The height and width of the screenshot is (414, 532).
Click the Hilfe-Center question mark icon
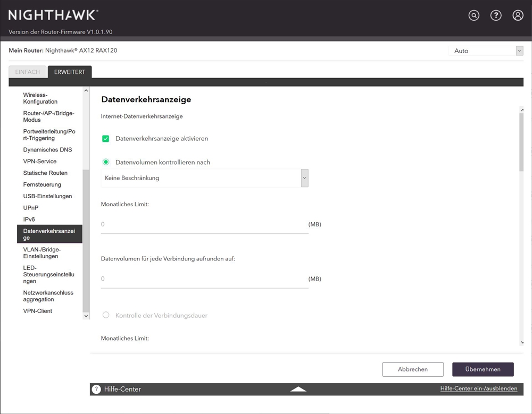[96, 389]
